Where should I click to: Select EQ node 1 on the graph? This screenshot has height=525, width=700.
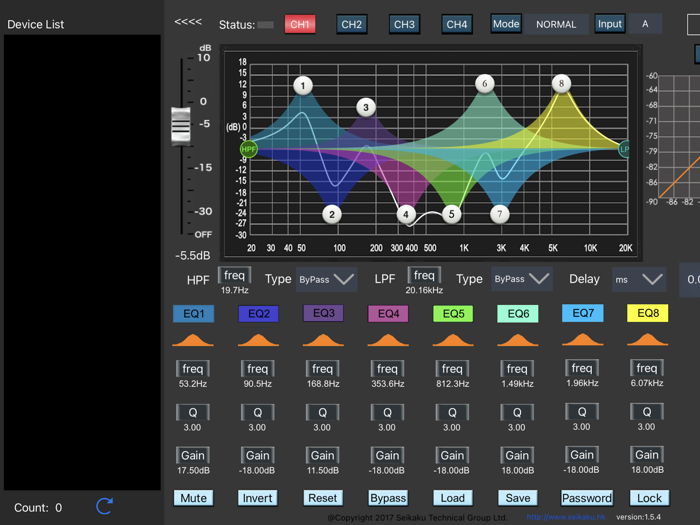(303, 85)
